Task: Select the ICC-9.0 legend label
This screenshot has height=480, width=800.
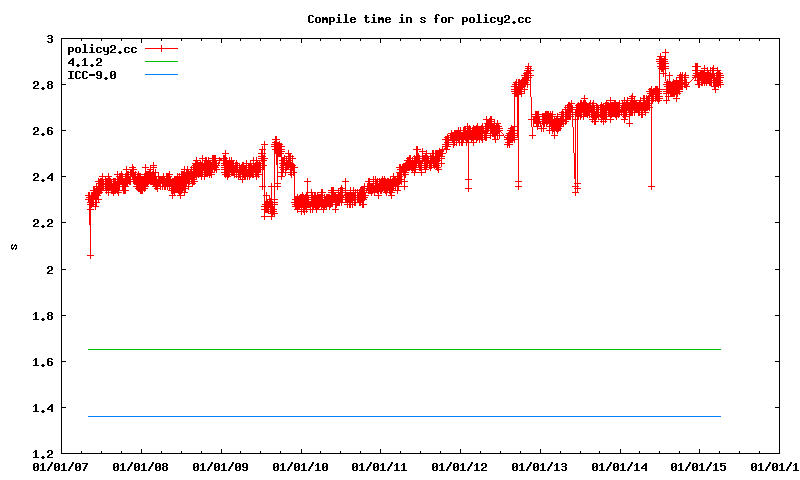Action: (91, 75)
